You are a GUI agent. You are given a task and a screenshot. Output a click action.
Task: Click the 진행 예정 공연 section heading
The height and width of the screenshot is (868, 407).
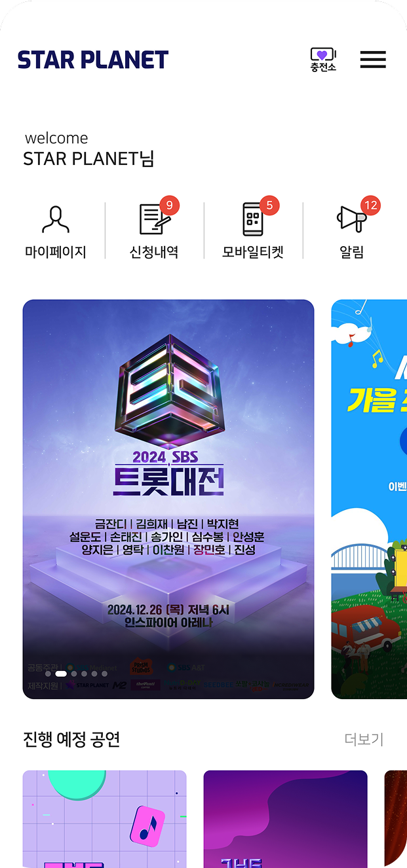71,739
